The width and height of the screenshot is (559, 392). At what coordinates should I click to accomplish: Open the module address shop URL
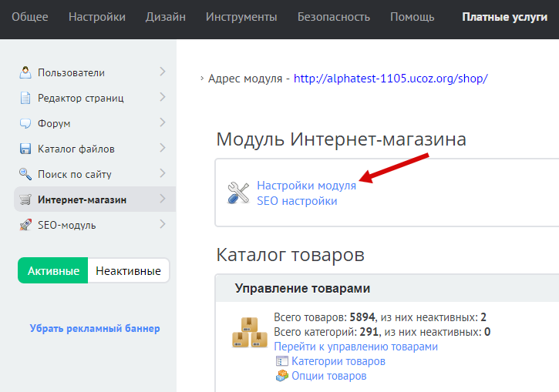coord(390,79)
